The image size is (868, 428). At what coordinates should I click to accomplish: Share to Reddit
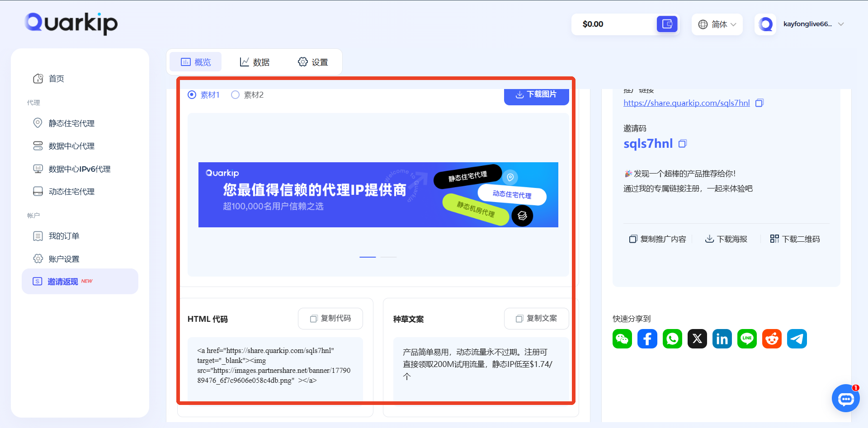(772, 339)
